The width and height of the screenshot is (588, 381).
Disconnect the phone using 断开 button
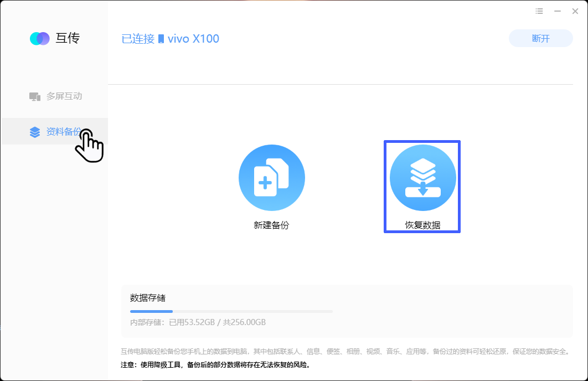(x=541, y=38)
